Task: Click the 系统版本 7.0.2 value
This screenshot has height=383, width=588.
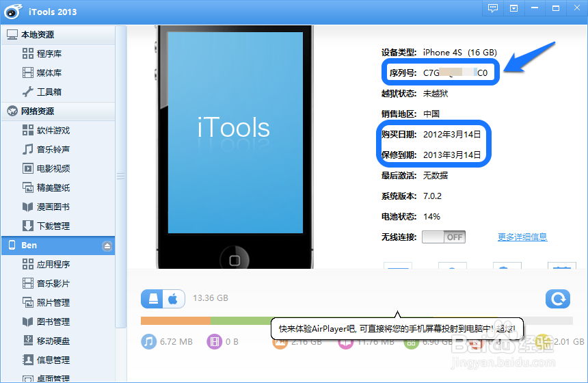Action: [432, 196]
